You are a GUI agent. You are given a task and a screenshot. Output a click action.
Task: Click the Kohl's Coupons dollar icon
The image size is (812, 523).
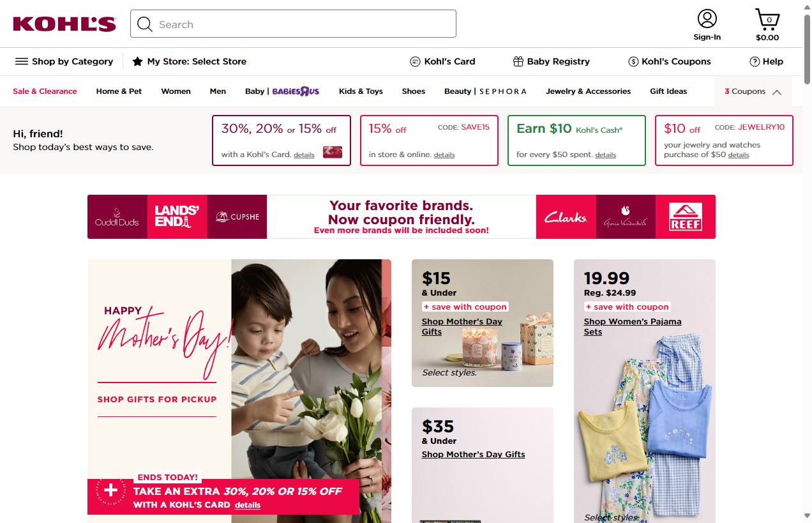tap(633, 61)
